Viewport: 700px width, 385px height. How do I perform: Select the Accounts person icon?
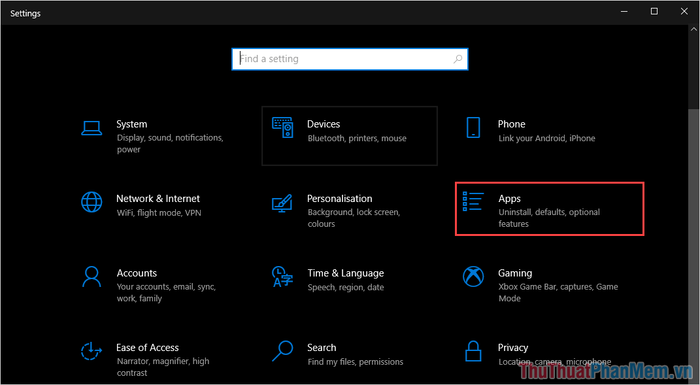coord(92,277)
